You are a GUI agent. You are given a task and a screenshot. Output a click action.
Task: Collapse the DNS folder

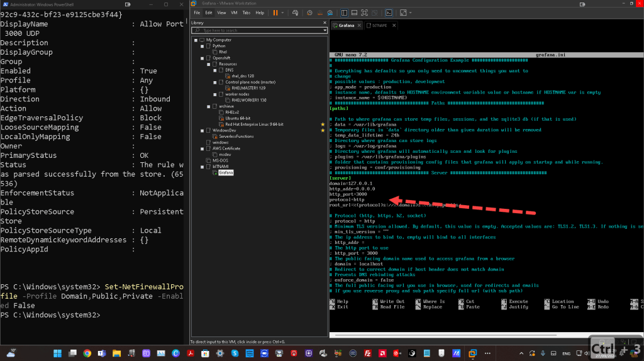215,70
